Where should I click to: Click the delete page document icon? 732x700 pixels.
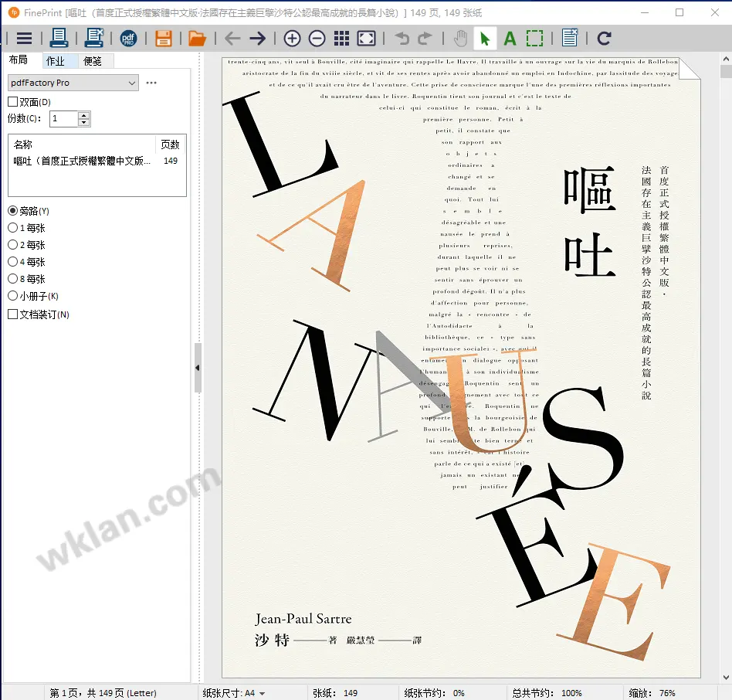click(570, 38)
